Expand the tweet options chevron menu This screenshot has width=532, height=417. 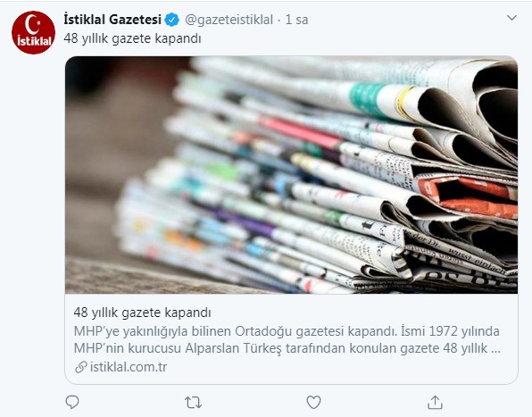(511, 18)
